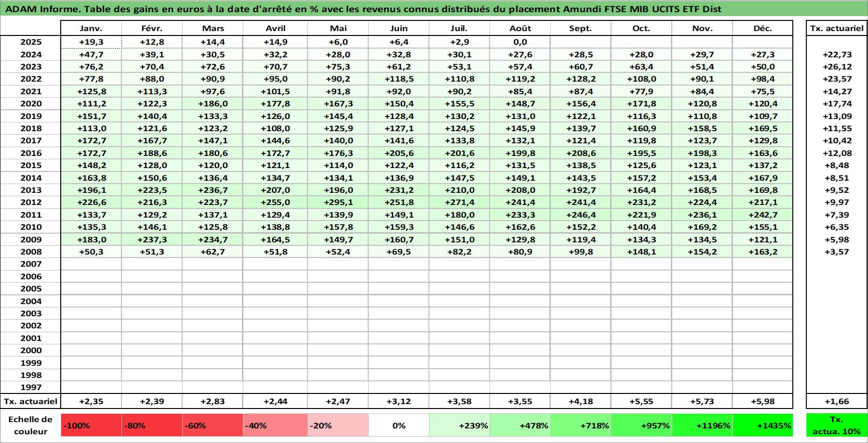Select the Mars column header
868x443 pixels.
(x=213, y=28)
